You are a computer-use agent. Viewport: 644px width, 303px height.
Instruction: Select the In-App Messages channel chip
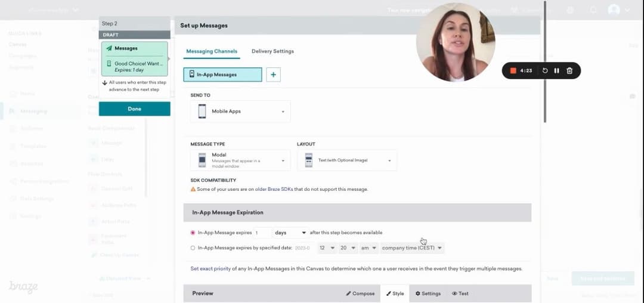(x=222, y=75)
